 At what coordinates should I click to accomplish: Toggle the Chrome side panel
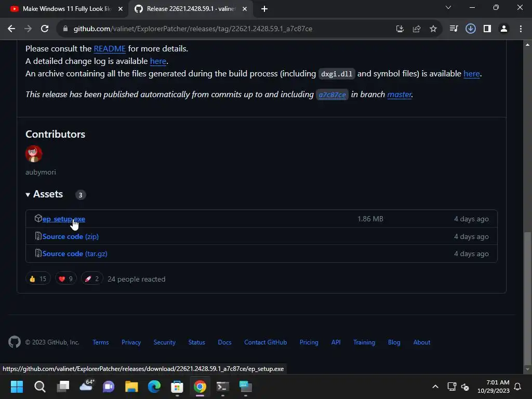pyautogui.click(x=487, y=29)
